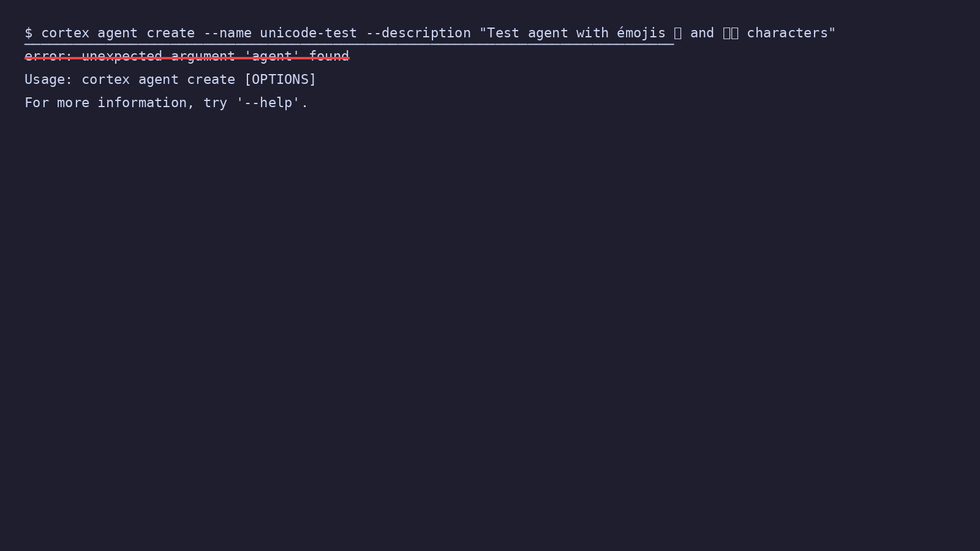Click the $ shell prompt symbol
Screen dimensions: 980x551
click(x=28, y=33)
